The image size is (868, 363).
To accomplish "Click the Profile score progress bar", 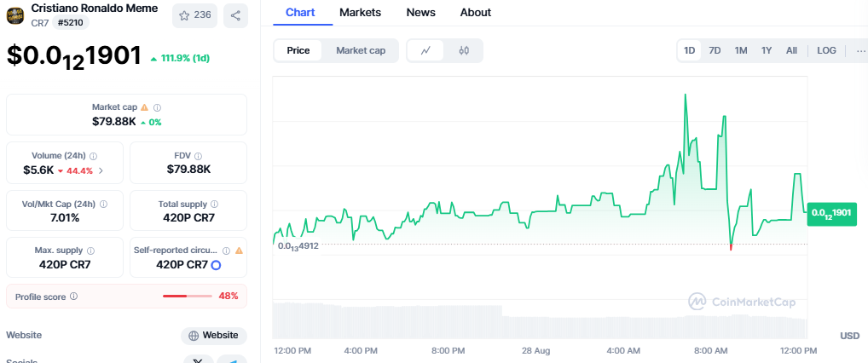I will tap(187, 296).
